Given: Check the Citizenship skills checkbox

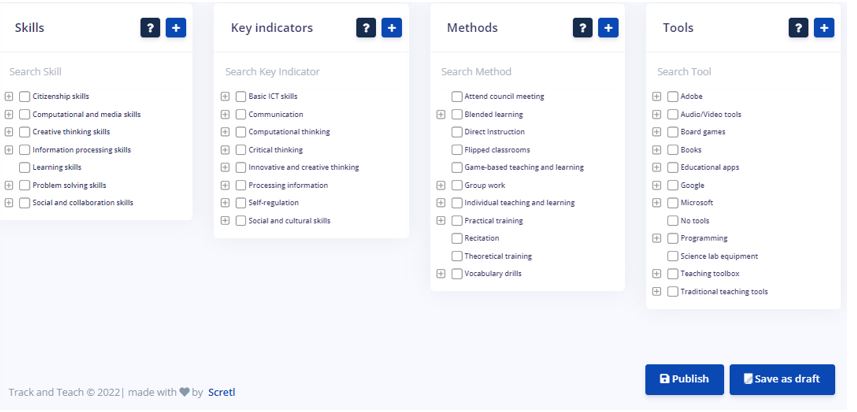Looking at the screenshot, I should (25, 97).
